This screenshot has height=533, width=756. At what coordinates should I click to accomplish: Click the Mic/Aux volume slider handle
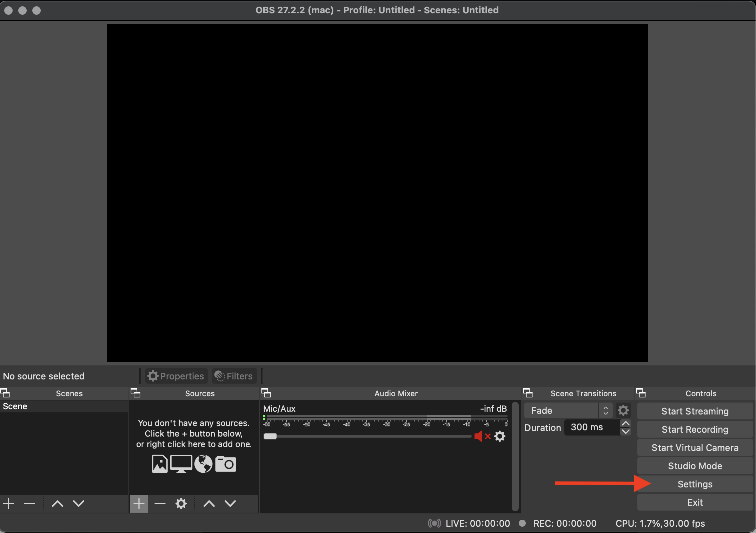click(270, 436)
